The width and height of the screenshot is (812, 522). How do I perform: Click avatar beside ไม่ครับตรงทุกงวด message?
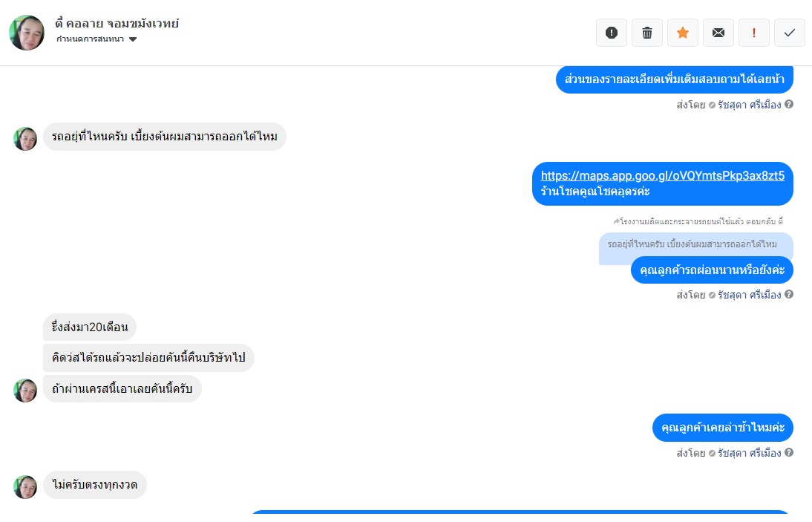25,487
